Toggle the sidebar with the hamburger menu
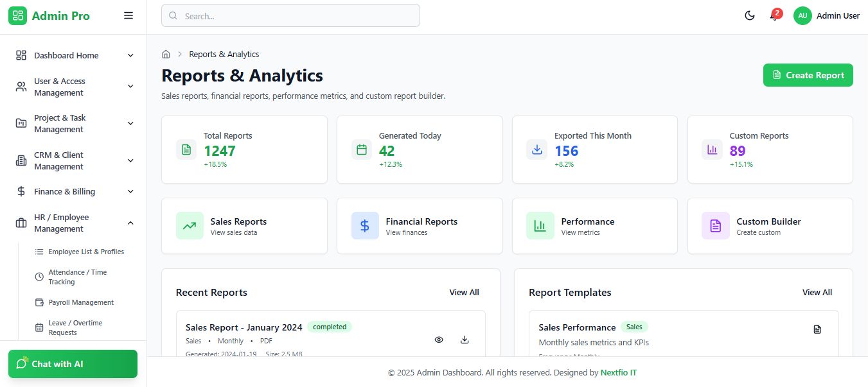The height and width of the screenshot is (387, 868). (128, 15)
